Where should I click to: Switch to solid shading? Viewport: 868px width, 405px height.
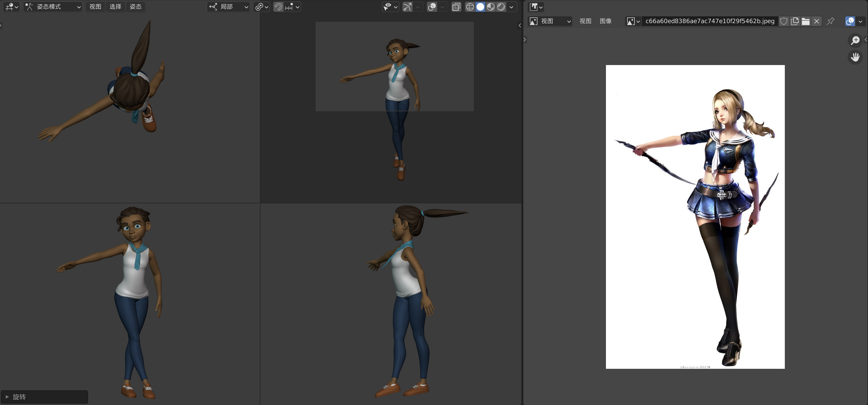point(480,7)
